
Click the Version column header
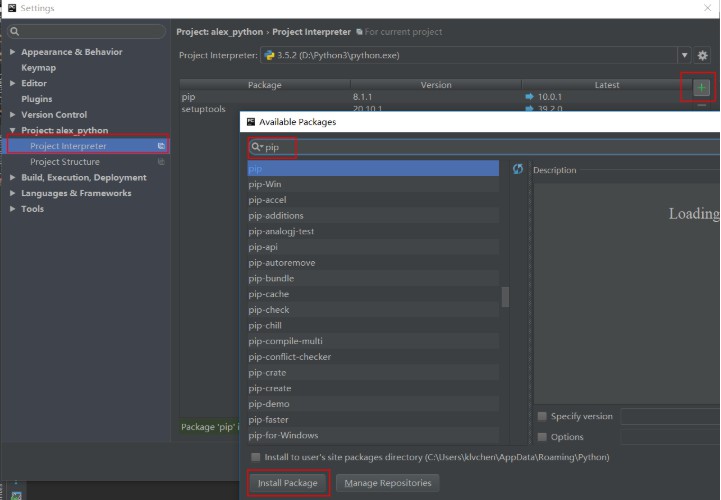[436, 85]
